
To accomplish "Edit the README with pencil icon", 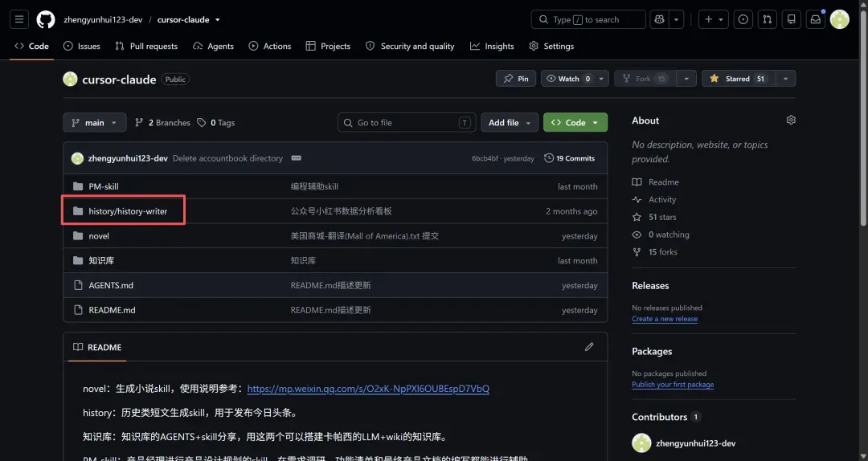I will (589, 347).
